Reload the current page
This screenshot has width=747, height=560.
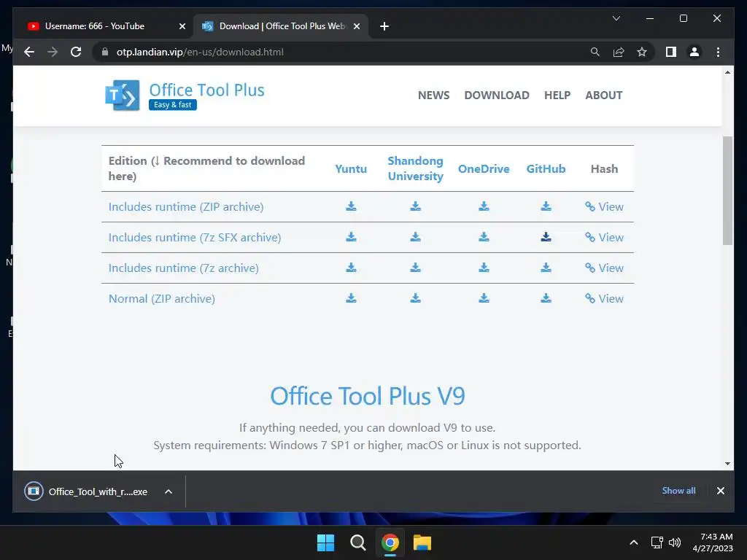tap(76, 52)
